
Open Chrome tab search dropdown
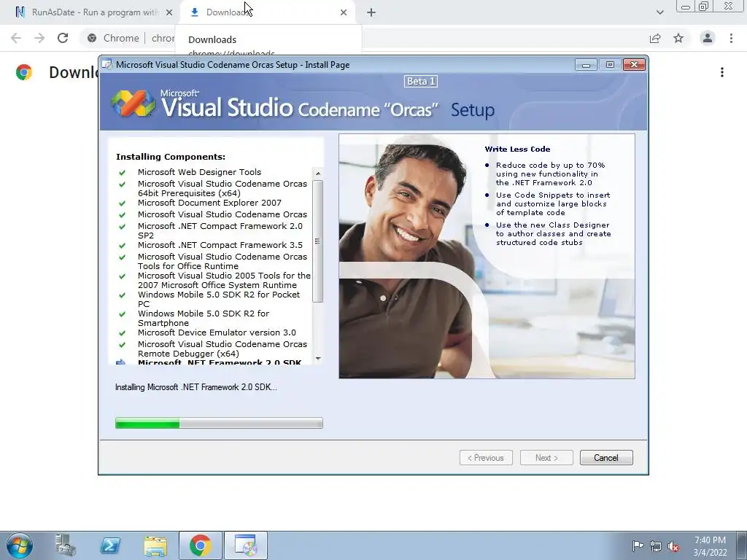point(659,12)
